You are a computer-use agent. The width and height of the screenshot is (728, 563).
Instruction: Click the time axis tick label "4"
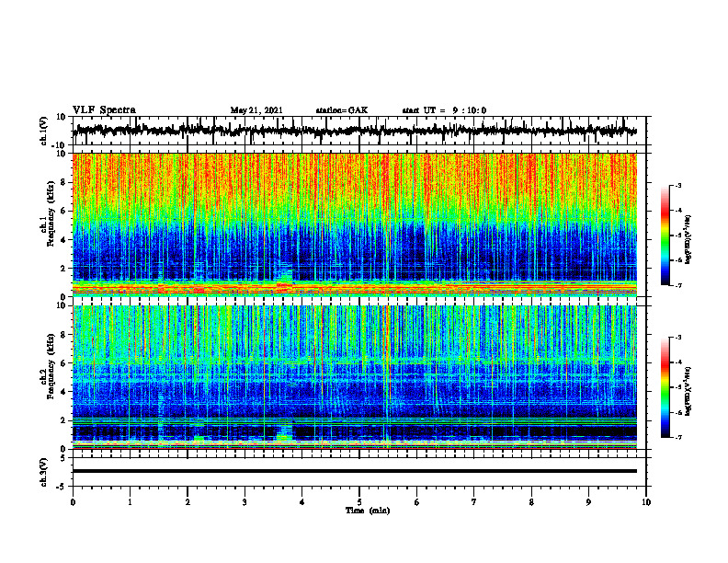(302, 502)
